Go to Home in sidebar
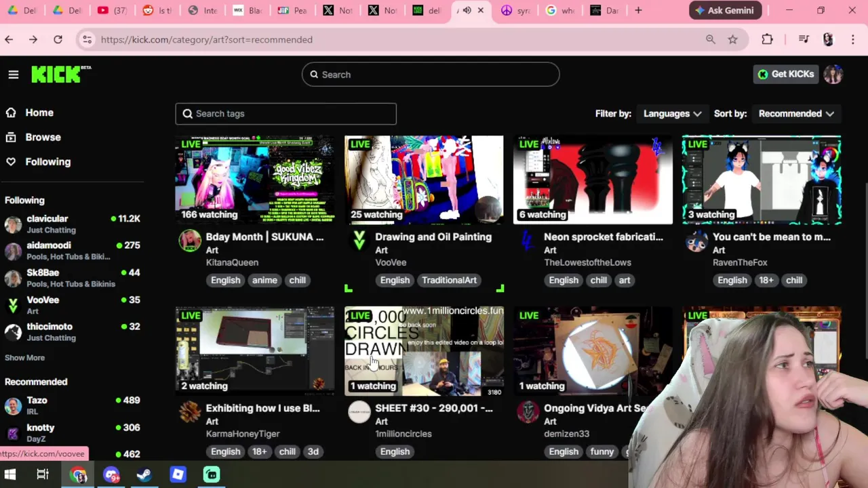Image resolution: width=868 pixels, height=488 pixels. (x=39, y=113)
